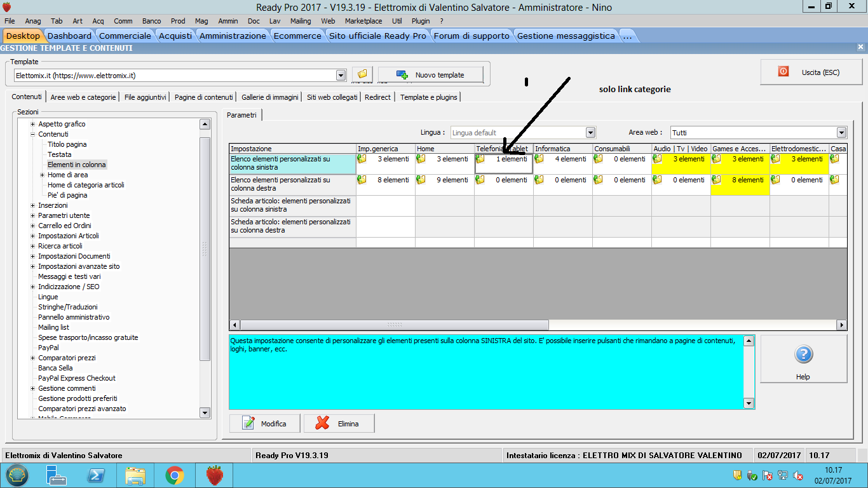
Task: Open the Lingua dropdown
Action: (x=590, y=133)
